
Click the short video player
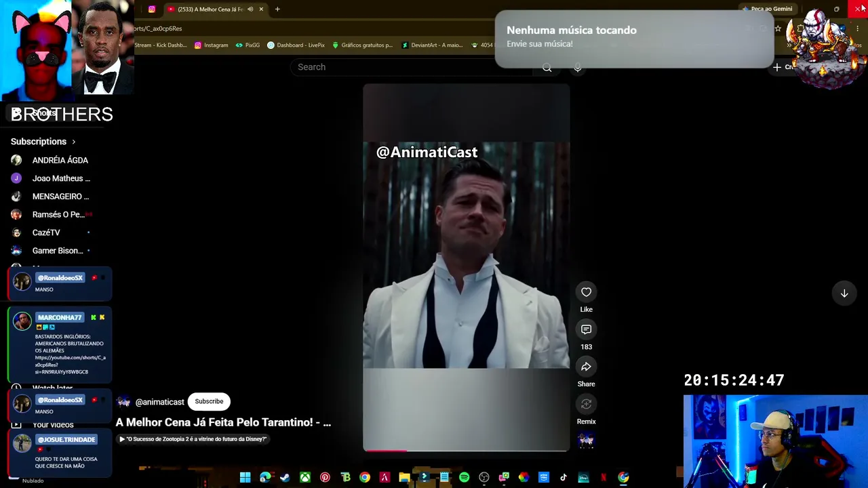coord(467,268)
